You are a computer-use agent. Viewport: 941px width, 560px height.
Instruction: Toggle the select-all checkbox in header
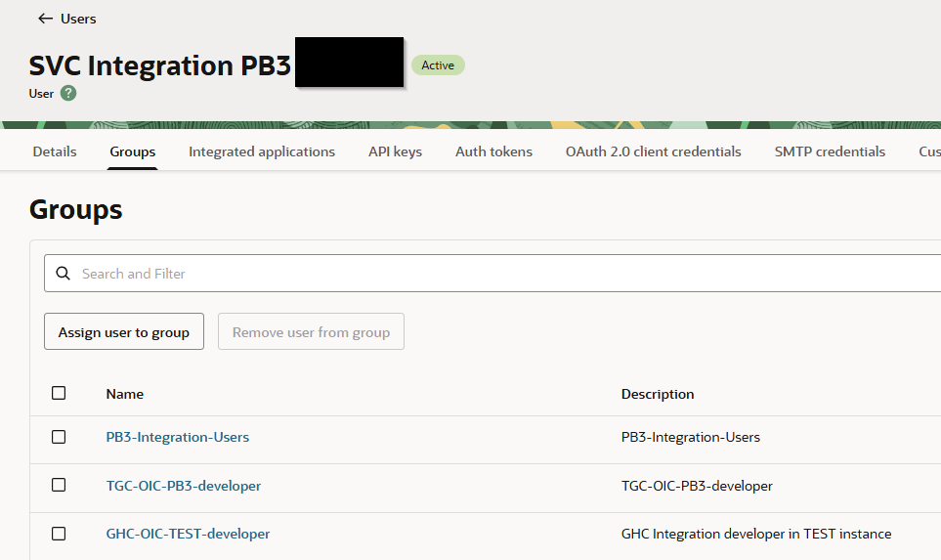coord(59,393)
